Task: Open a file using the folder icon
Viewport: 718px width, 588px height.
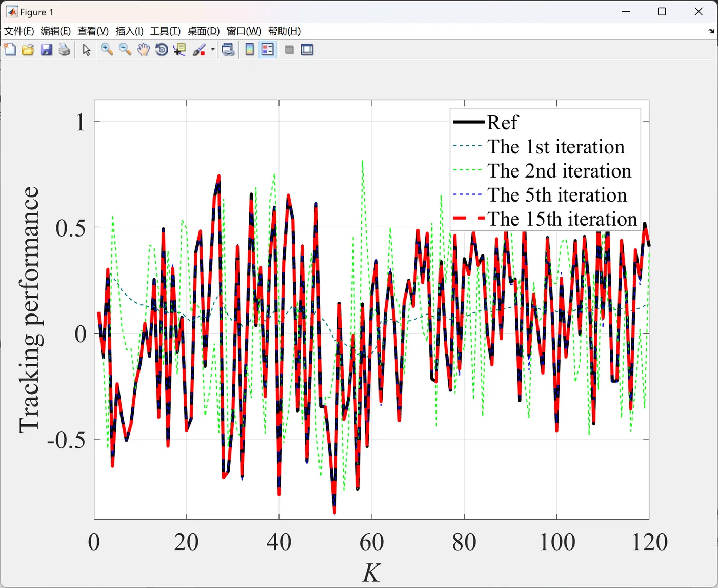Action: (28, 50)
